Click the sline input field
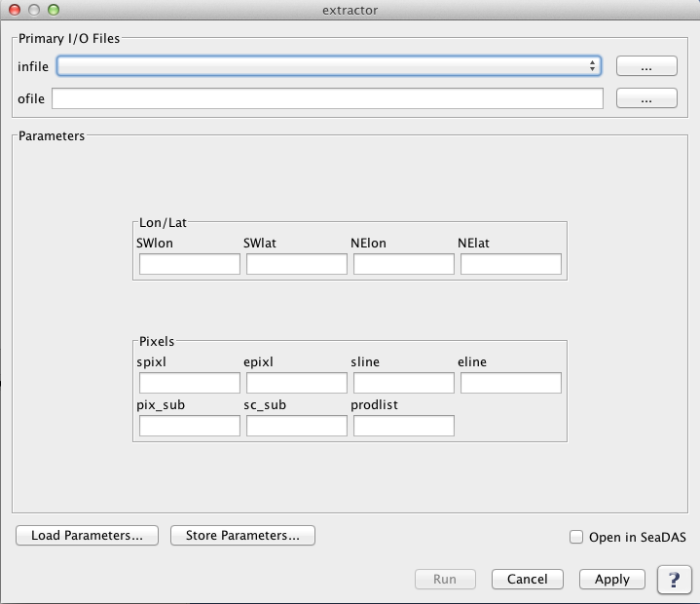 pos(404,383)
